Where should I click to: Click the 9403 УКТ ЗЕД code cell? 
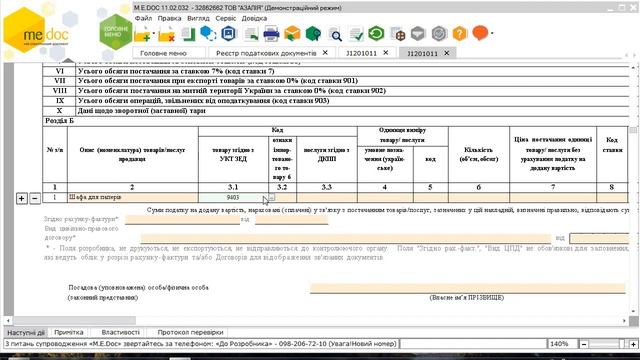coord(233,198)
